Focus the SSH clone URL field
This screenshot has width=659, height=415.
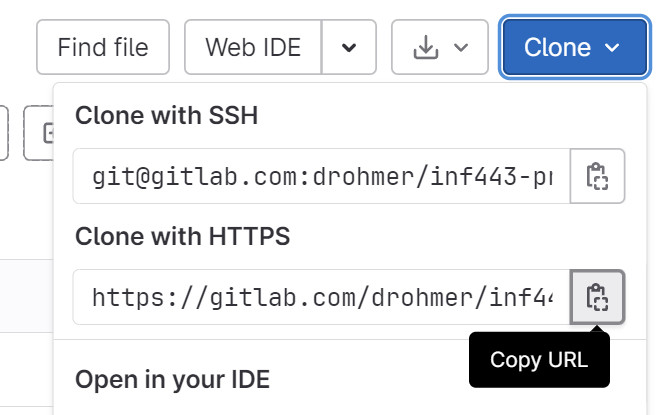[x=321, y=177]
